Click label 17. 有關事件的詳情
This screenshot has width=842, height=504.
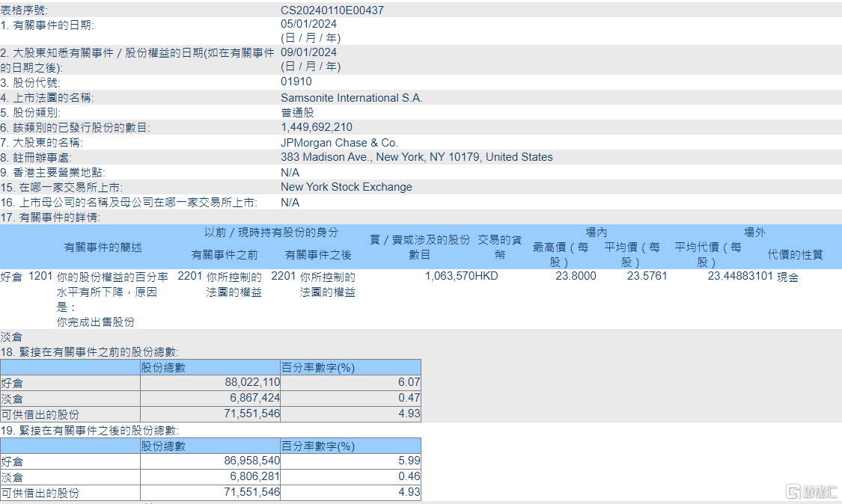[50, 218]
